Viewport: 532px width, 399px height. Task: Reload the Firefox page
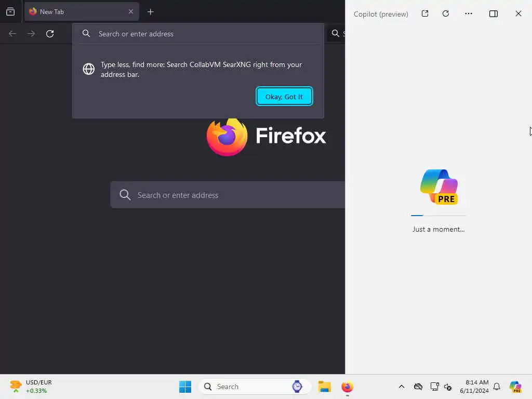50,34
